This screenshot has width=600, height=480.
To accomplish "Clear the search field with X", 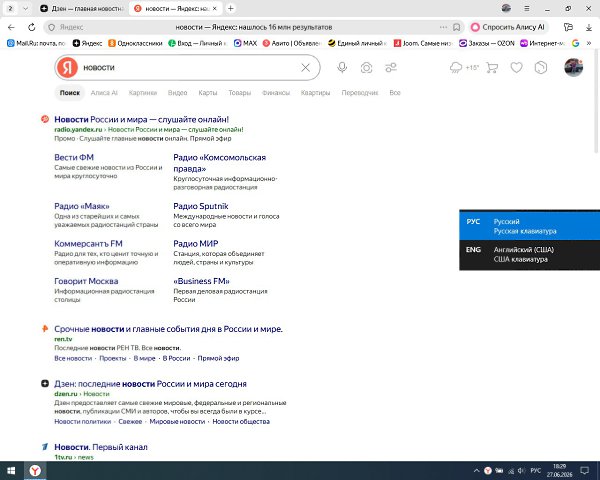I will (x=305, y=68).
